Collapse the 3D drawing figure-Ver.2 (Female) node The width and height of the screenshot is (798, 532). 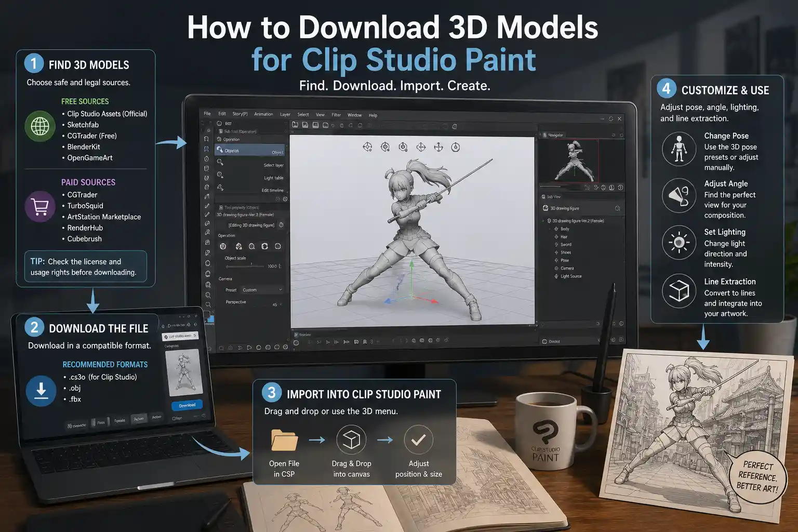pyautogui.click(x=544, y=221)
